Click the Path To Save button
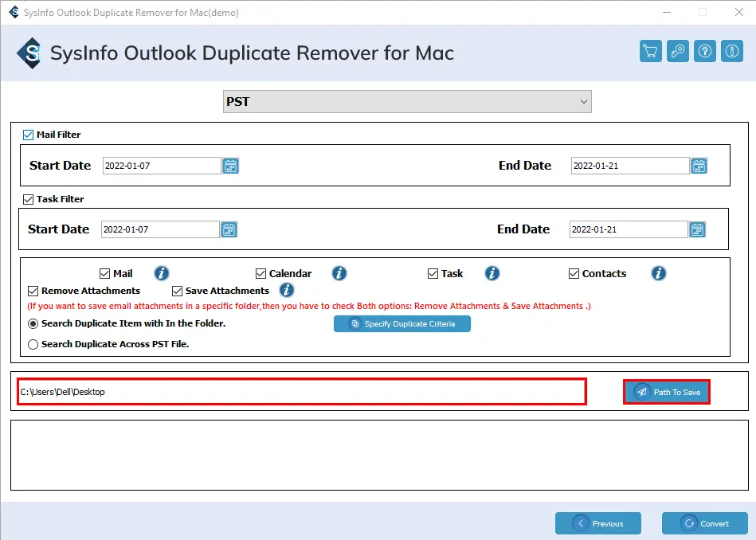This screenshot has width=756, height=540. point(667,392)
